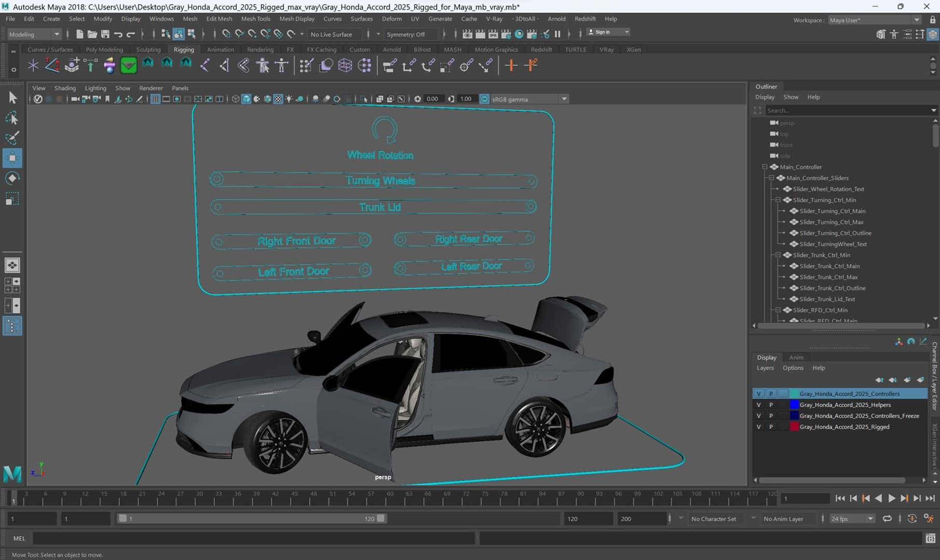The height and width of the screenshot is (560, 940).
Task: Switch to the Animation shelf tab
Action: coord(220,50)
